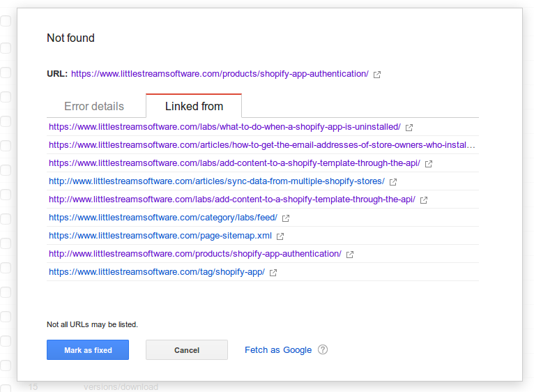Open the what-to-do-when-a-shopify-app-is-uninstalled link
Viewport: 534px width, 392px height.
point(224,127)
